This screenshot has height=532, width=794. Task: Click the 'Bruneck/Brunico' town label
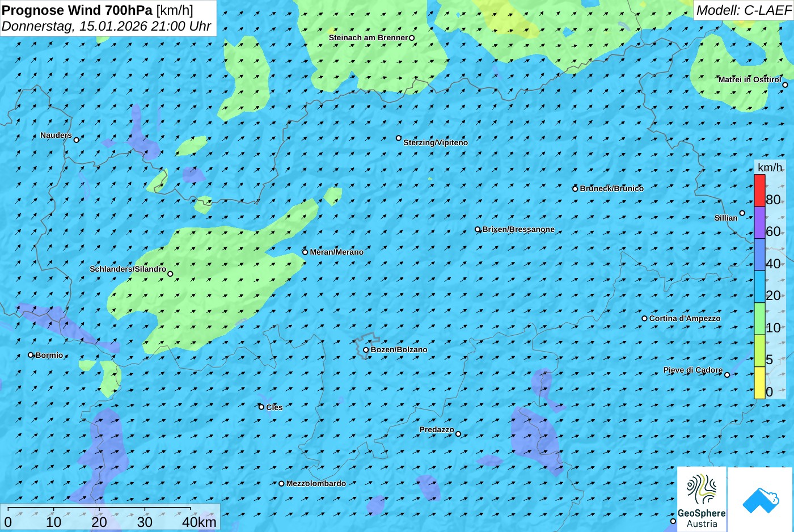coord(612,188)
